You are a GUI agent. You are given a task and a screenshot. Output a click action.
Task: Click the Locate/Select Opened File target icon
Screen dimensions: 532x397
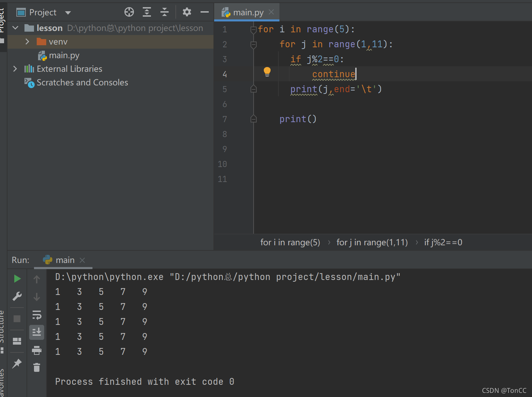click(129, 12)
